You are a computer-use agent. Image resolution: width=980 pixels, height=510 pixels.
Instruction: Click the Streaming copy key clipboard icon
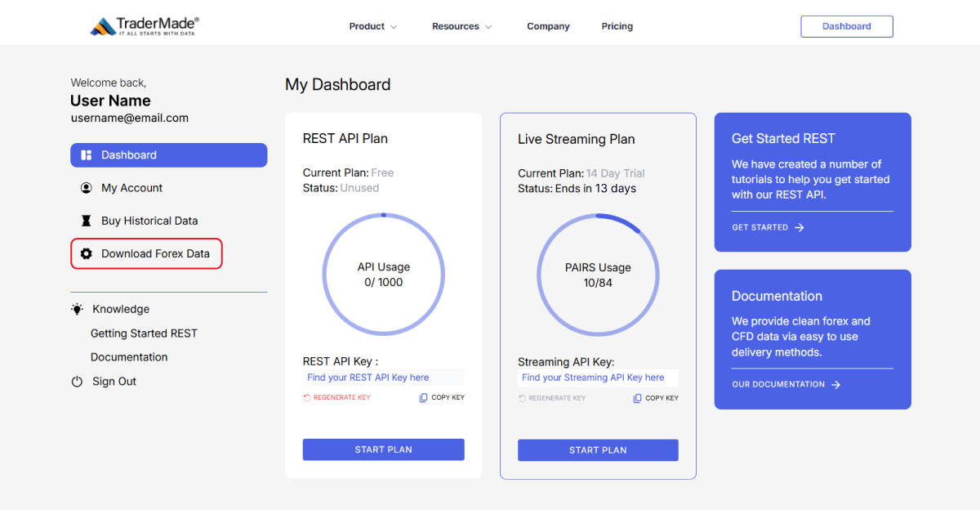pos(637,398)
